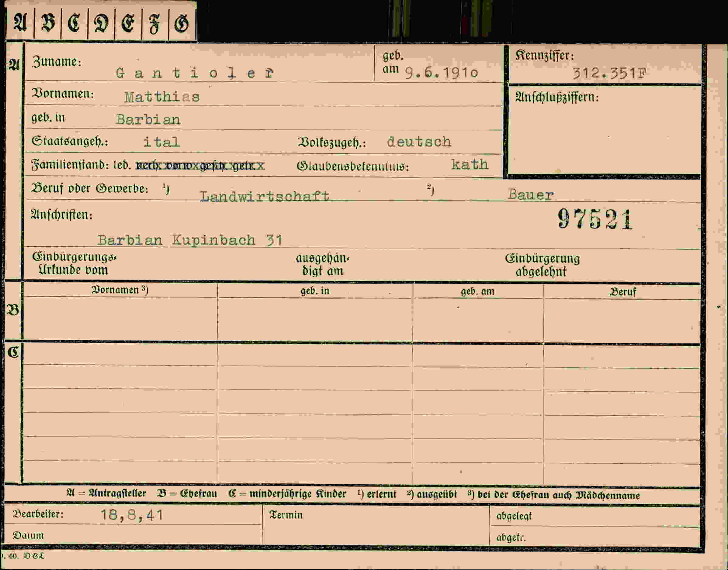Click the 'Anschriften:' label

coord(62,215)
